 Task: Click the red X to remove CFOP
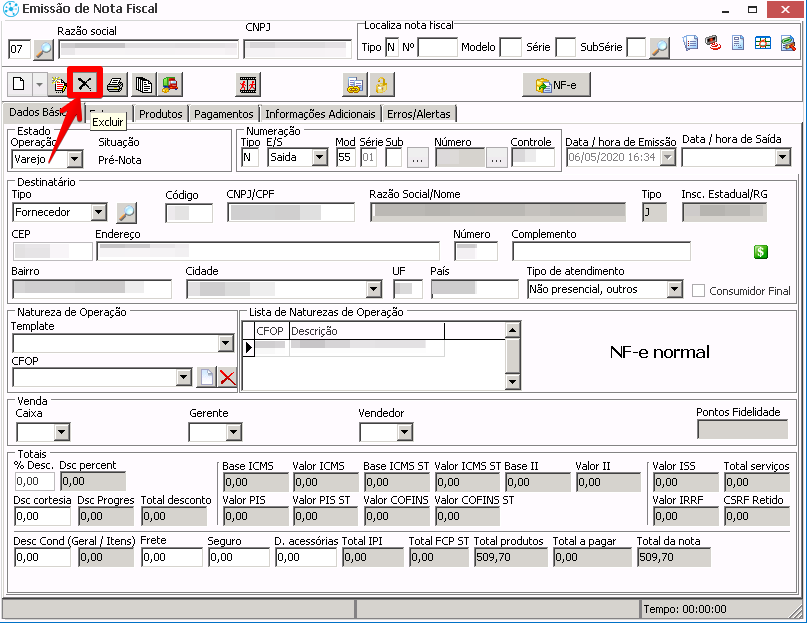227,377
